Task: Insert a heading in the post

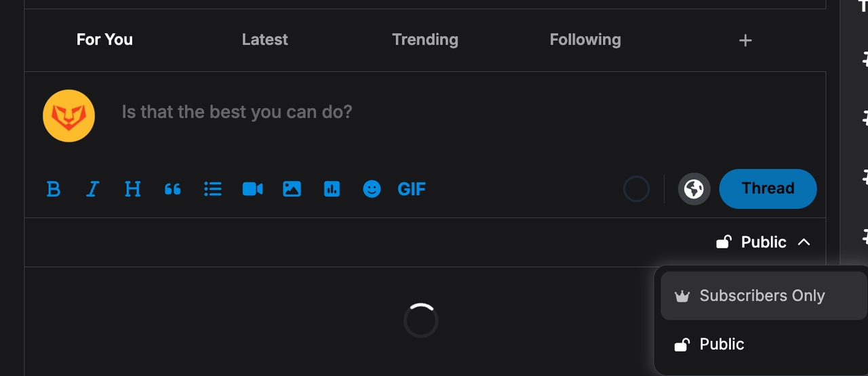Action: pyautogui.click(x=133, y=189)
